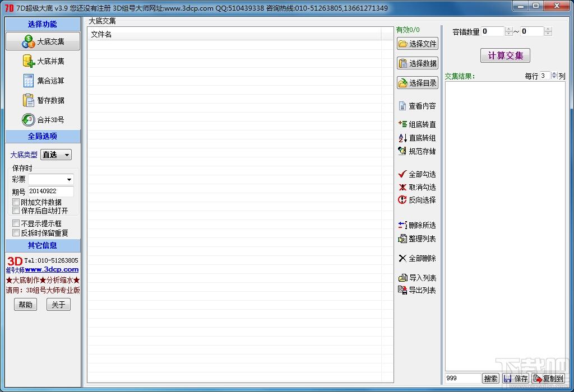Select the 集合运算 calculator icon

(28, 81)
